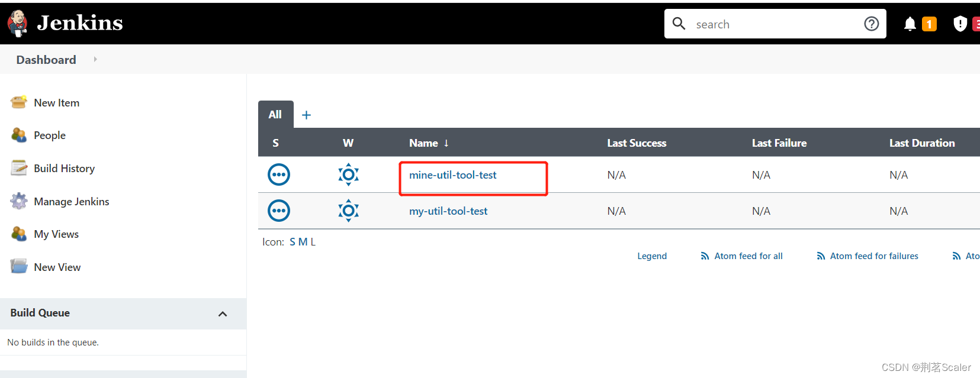Open the notifications bell icon

tap(910, 24)
